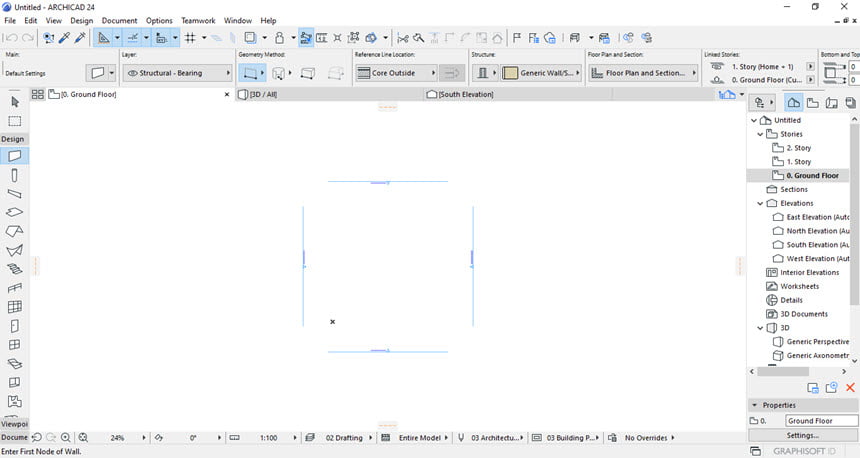Click the Pick Up Parameters eyedropper
Image resolution: width=860 pixels, height=458 pixels.
(64, 38)
